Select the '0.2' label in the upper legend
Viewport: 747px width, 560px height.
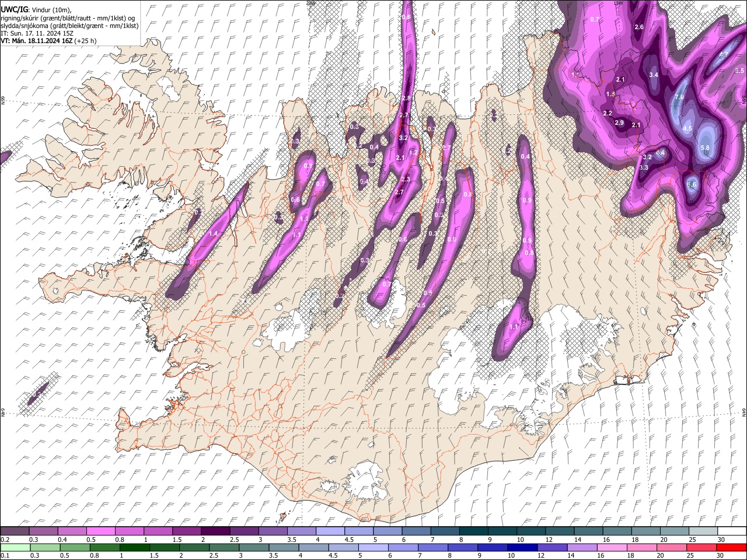click(5, 540)
